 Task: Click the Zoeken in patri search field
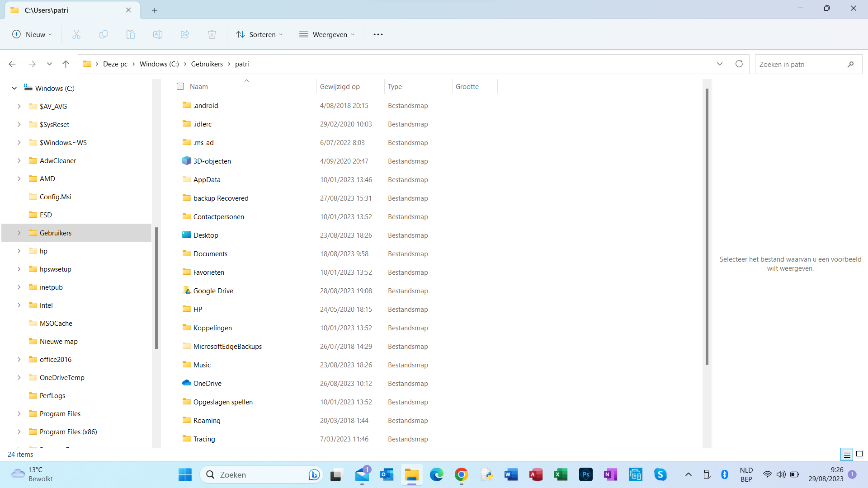click(x=800, y=64)
